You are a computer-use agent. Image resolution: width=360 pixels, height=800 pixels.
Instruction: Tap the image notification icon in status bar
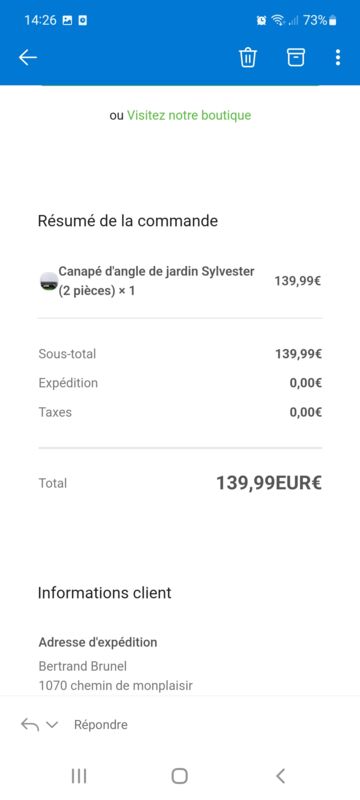[x=67, y=20]
